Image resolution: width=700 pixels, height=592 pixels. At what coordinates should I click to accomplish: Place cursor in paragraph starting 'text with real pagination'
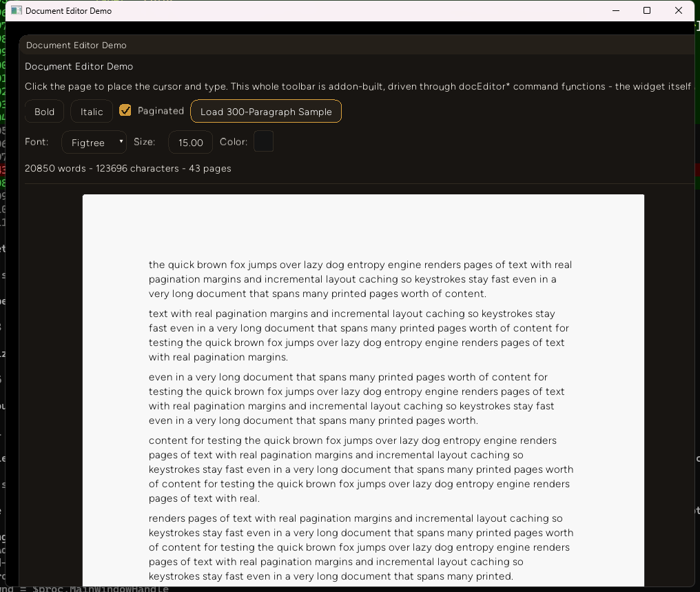pos(358,336)
